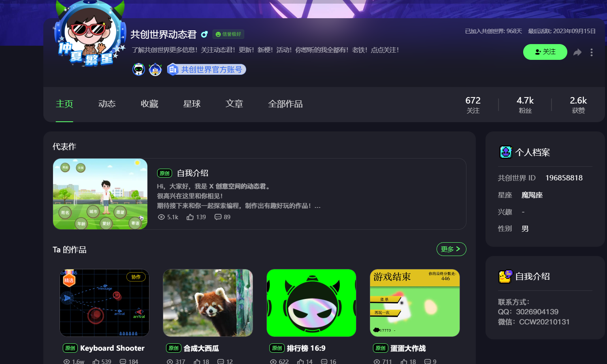This screenshot has width=607, height=364.
Task: Click the male gender symbol icon
Action: pyautogui.click(x=204, y=34)
